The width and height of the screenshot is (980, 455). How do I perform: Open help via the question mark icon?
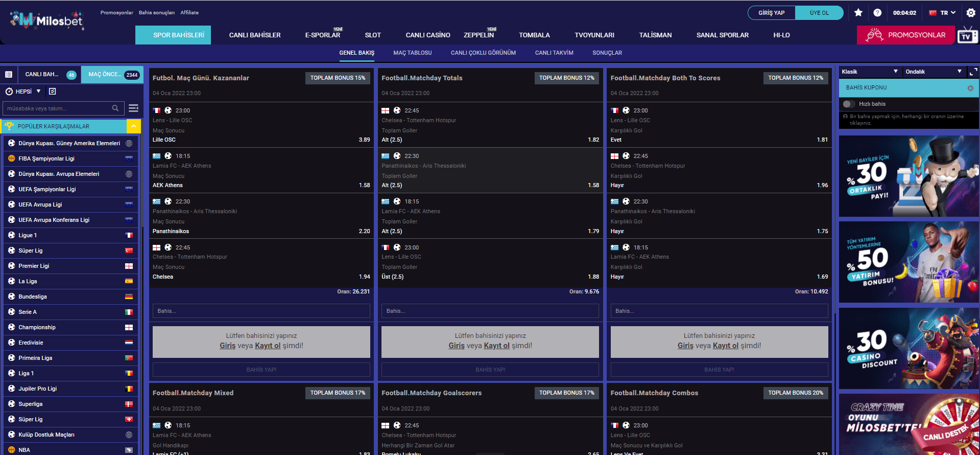tap(877, 13)
